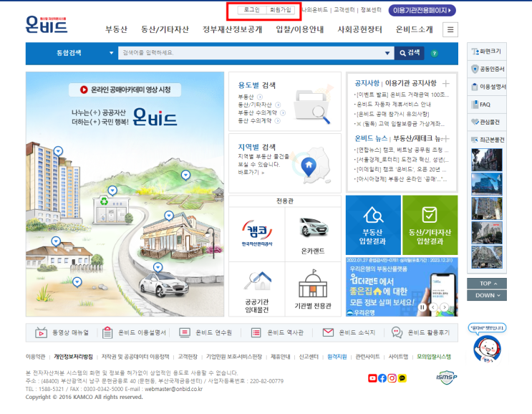This screenshot has width=532, height=414.
Task: Open the last recently viewed thumbnail
Action: coord(487,257)
